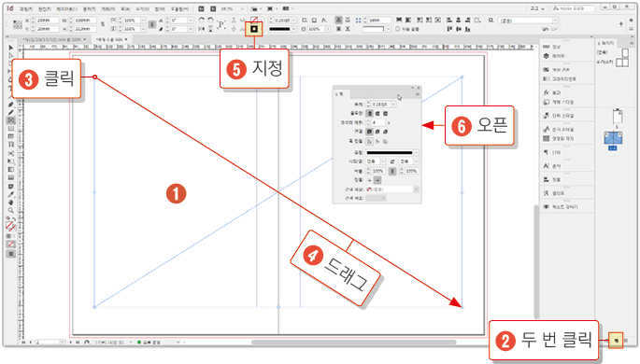Viewport: 640px width, 364px height.
Task: Toggle constrain proportions for width and height
Action: [103, 24]
